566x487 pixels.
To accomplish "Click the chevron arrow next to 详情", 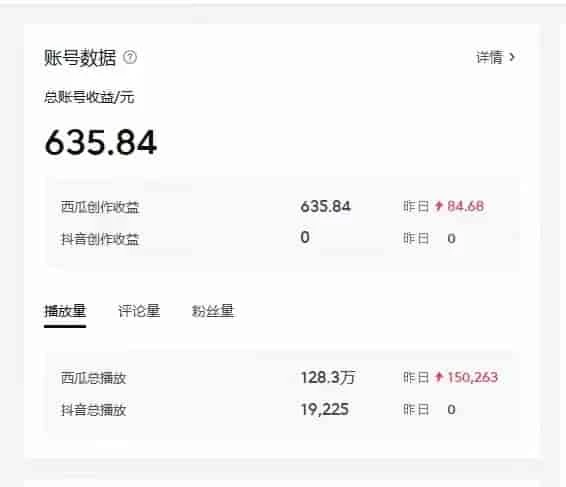I will tap(512, 57).
